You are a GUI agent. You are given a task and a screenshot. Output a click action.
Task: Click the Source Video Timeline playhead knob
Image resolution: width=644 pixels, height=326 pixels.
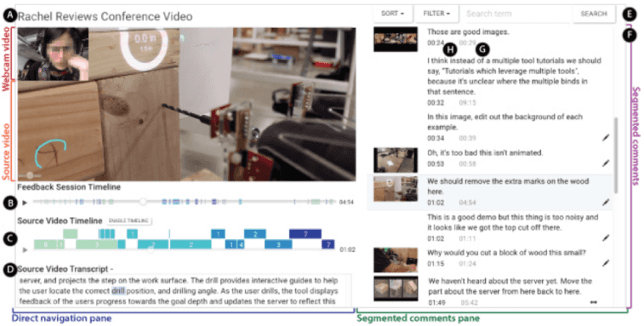tap(151, 249)
